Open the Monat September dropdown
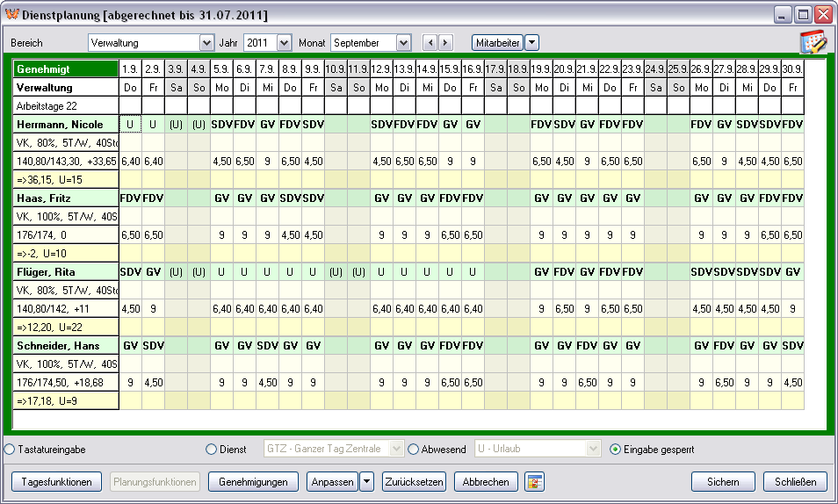The width and height of the screenshot is (838, 504). click(403, 43)
